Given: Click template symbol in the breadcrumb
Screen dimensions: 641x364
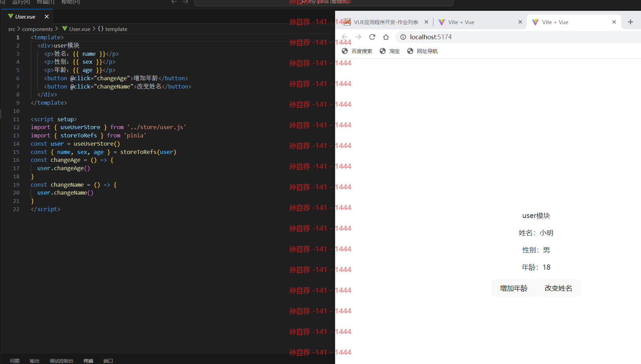Looking at the screenshot, I should [x=113, y=29].
